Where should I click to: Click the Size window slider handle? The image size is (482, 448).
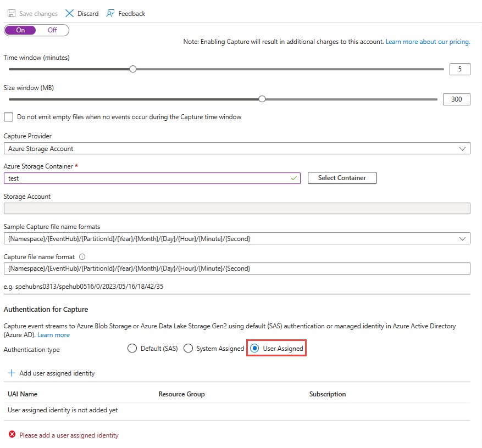(x=262, y=99)
